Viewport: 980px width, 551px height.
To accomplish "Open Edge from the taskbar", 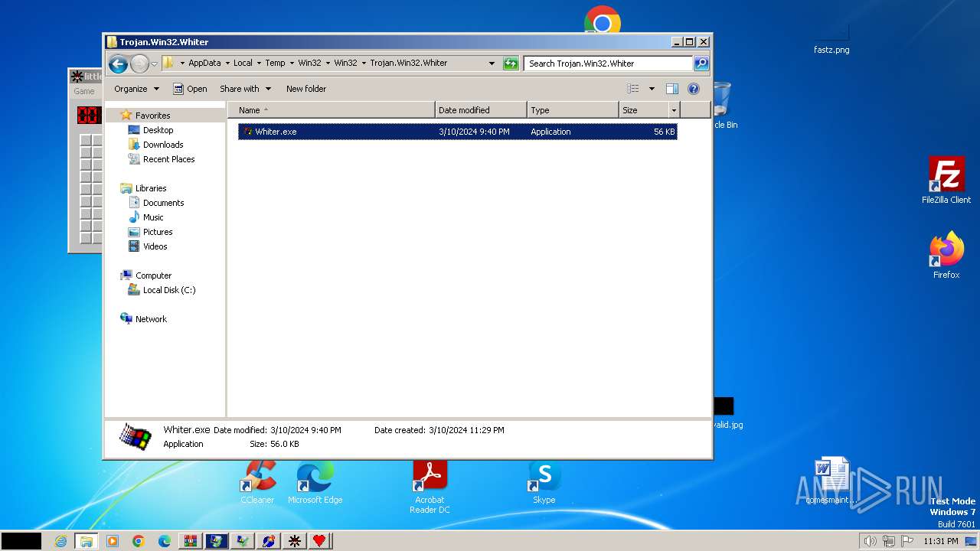I will [165, 541].
